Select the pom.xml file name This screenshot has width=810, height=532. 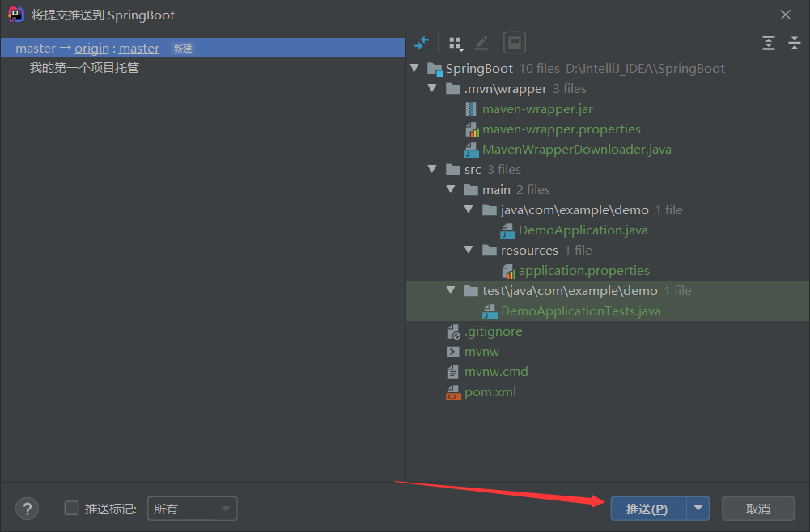pyautogui.click(x=490, y=391)
